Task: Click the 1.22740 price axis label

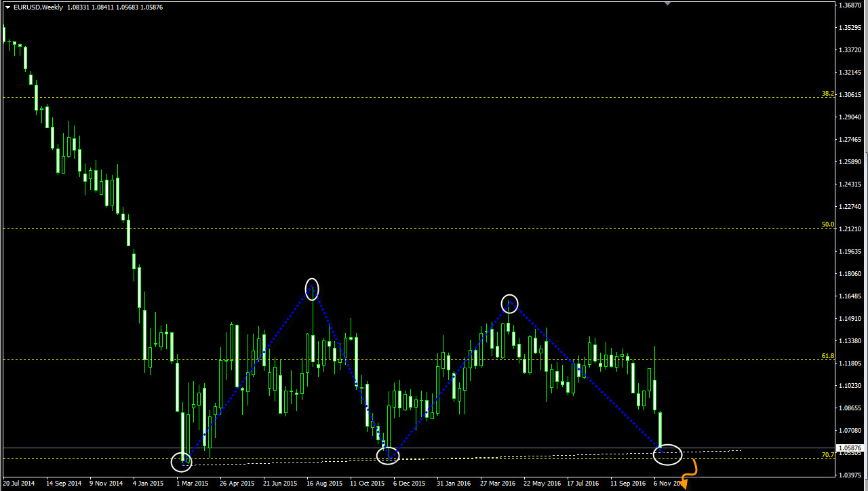Action: [x=850, y=207]
